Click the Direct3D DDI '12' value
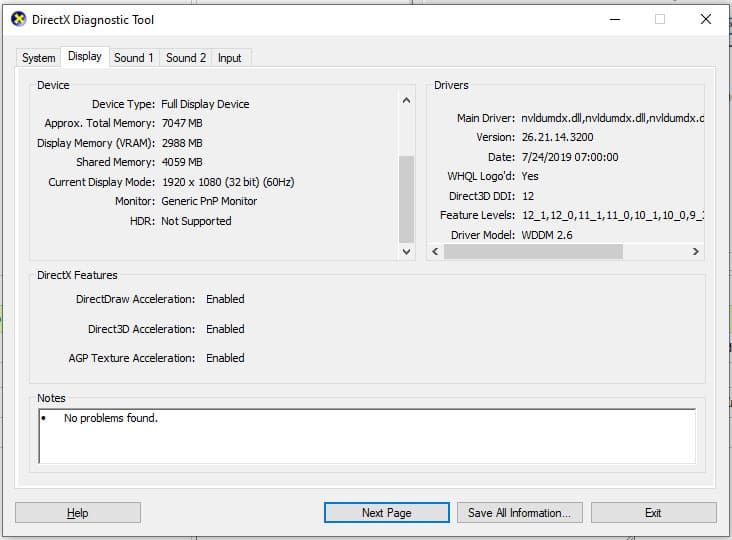 (x=528, y=196)
